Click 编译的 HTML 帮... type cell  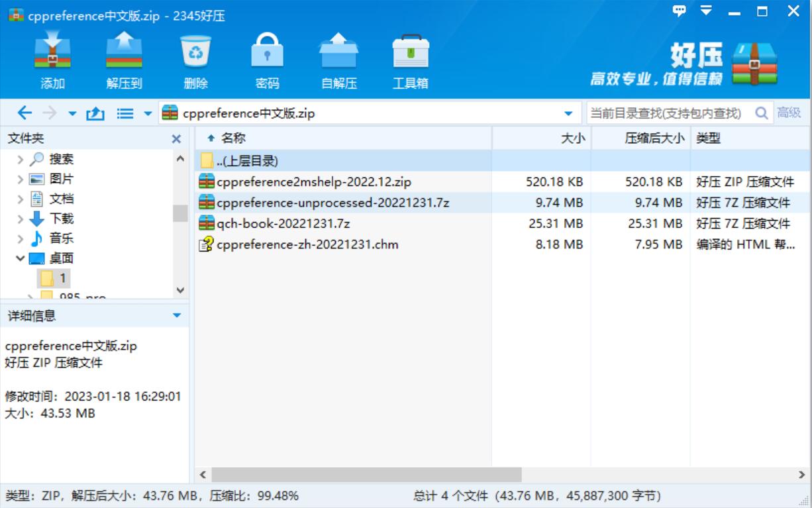pos(746,244)
